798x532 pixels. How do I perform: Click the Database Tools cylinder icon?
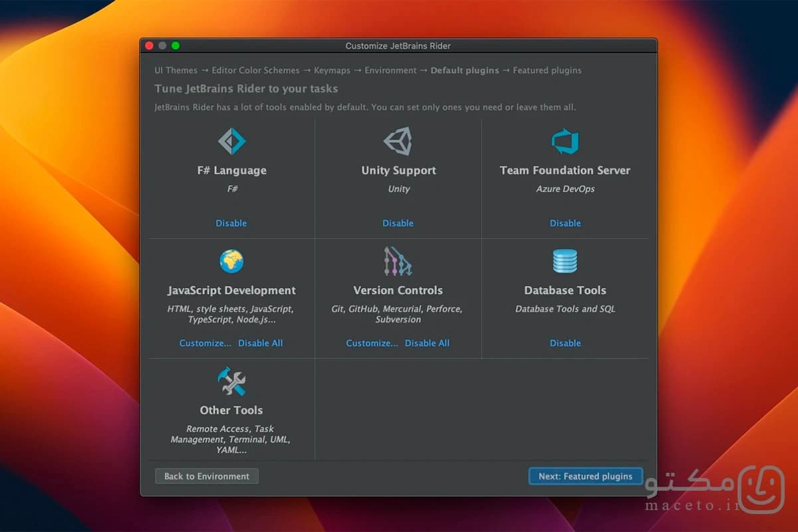click(565, 261)
